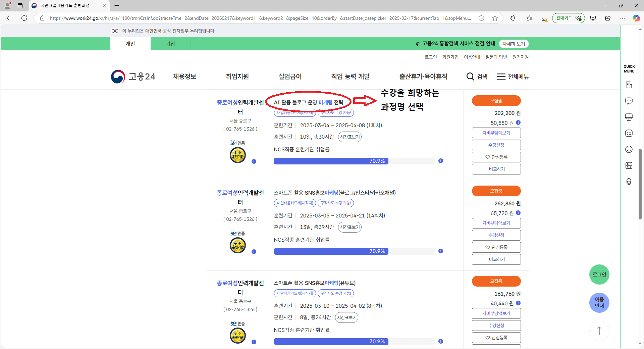Expand 자비부담액보기 for the first course

point(496,133)
